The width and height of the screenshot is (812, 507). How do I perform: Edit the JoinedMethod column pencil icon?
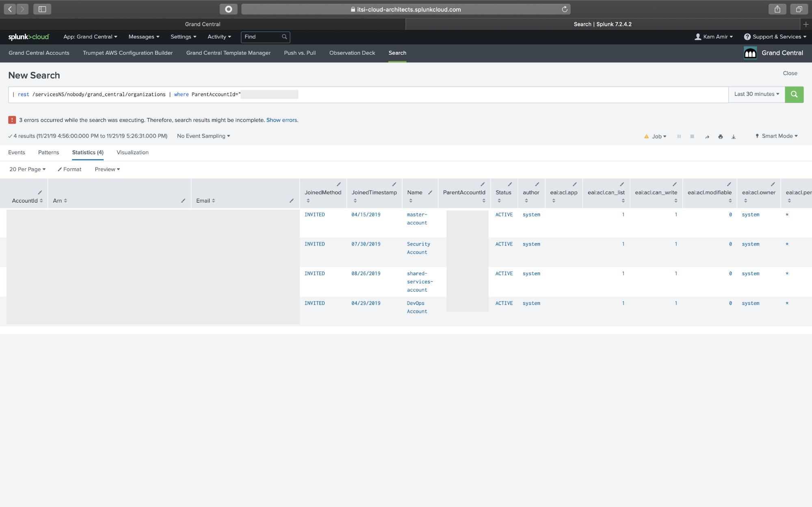339,184
